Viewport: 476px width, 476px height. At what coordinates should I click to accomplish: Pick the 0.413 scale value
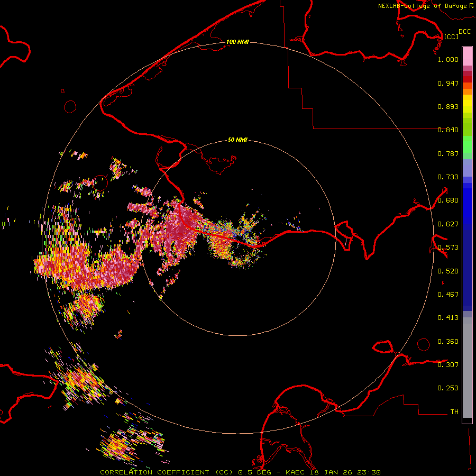coord(448,318)
